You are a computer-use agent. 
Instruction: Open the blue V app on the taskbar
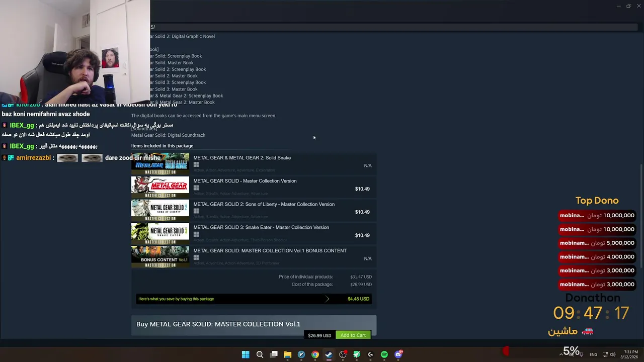pyautogui.click(x=301, y=354)
